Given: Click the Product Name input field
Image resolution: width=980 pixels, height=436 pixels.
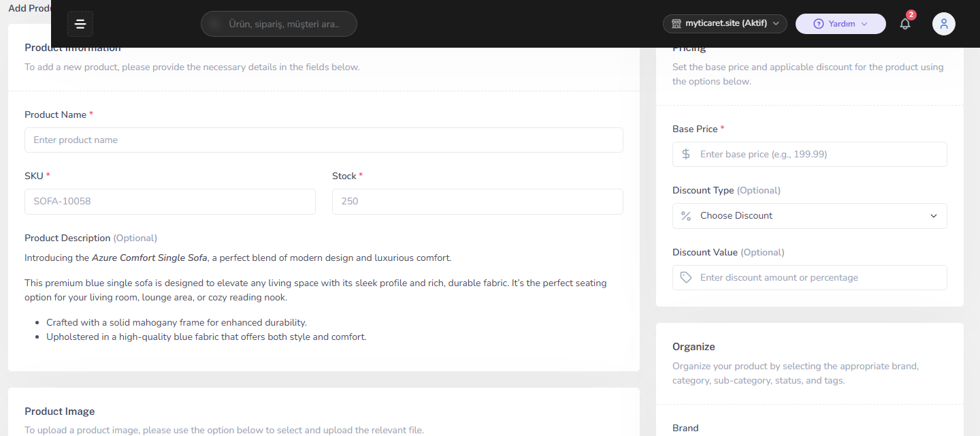Looking at the screenshot, I should [x=324, y=140].
